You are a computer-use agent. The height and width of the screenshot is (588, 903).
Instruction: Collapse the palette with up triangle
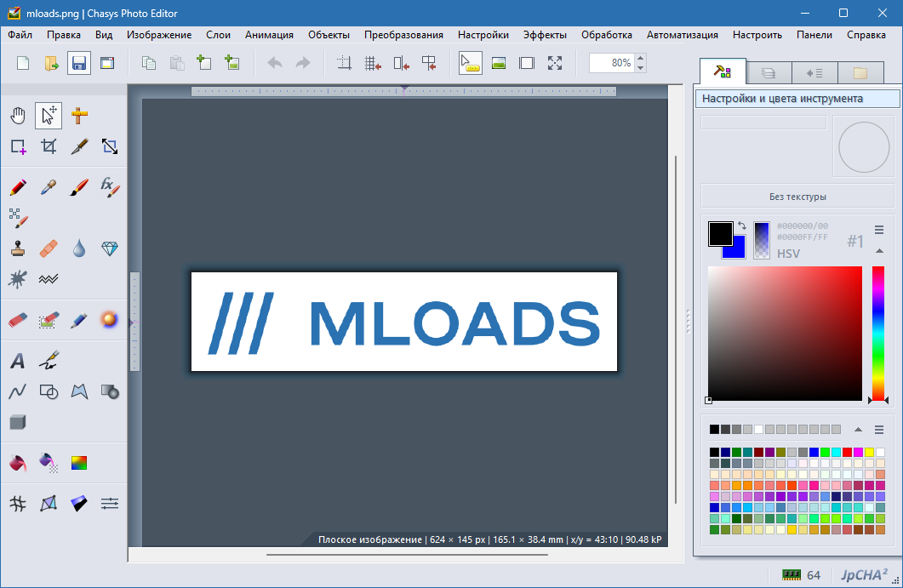pos(858,430)
